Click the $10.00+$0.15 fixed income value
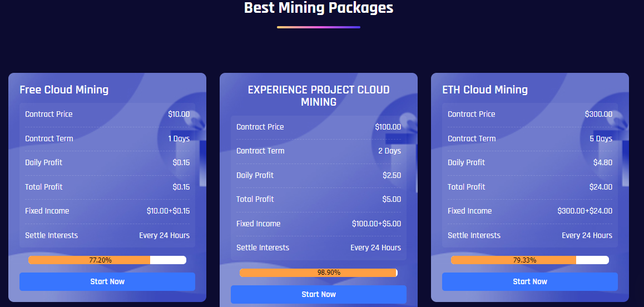 tap(168, 211)
